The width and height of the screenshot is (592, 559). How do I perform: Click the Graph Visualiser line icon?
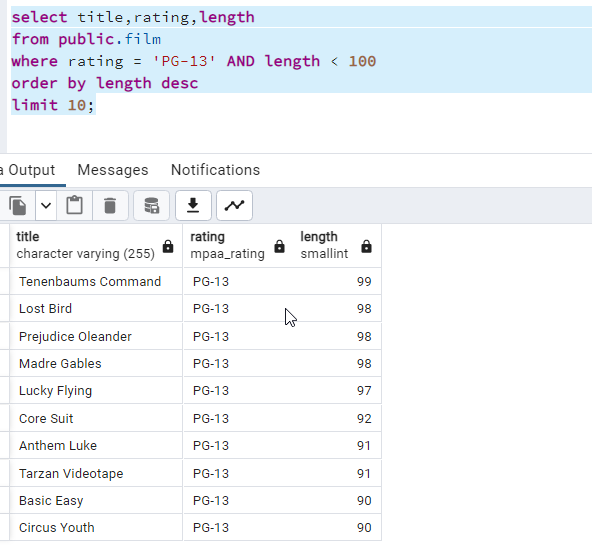point(234,206)
